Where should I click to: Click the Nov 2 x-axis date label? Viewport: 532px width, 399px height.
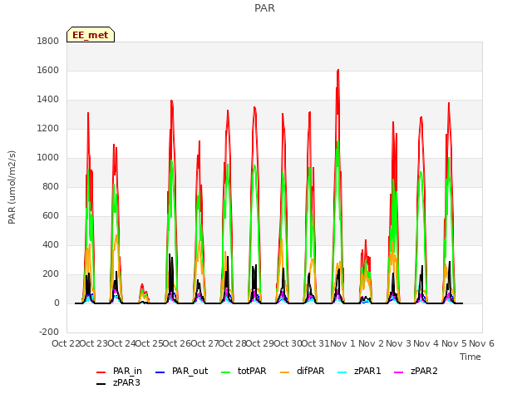coord(371,343)
